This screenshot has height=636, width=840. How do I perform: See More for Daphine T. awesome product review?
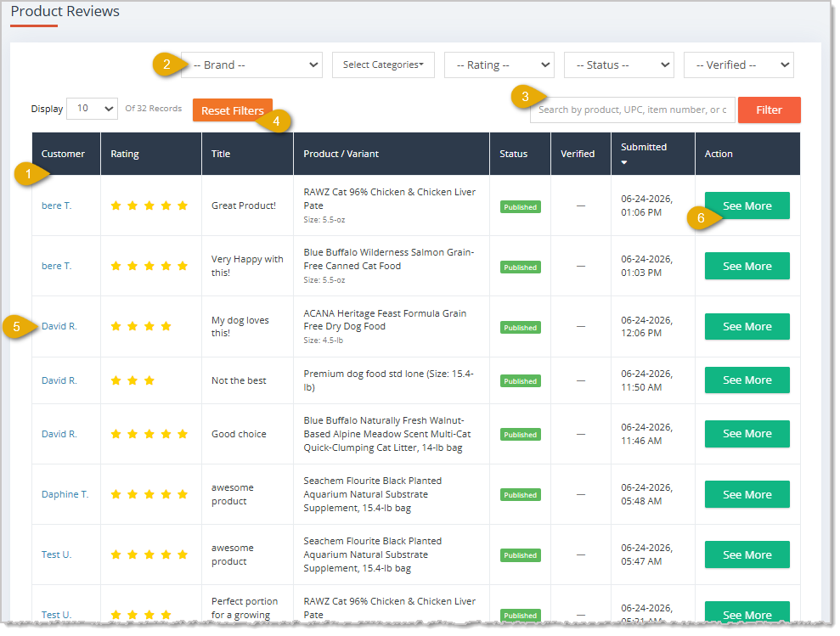coord(747,494)
